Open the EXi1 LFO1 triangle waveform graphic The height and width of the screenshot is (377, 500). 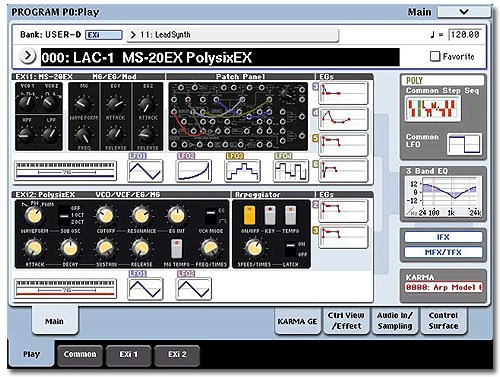coord(145,171)
